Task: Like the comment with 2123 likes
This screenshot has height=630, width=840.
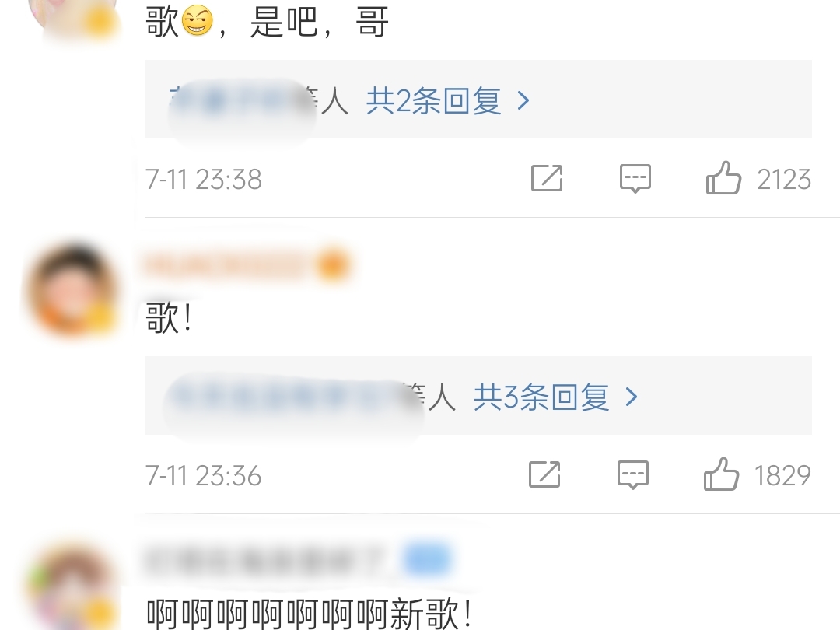Action: pyautogui.click(x=724, y=178)
